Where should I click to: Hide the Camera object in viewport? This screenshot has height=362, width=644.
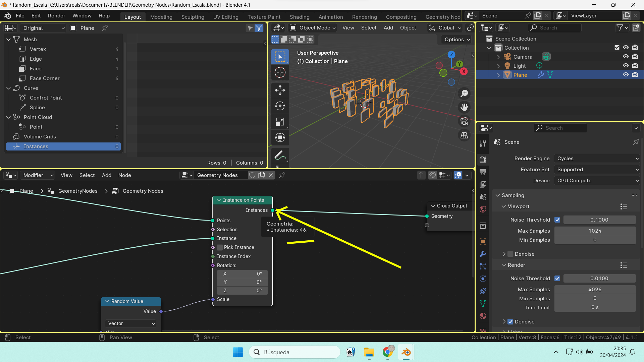pyautogui.click(x=626, y=57)
